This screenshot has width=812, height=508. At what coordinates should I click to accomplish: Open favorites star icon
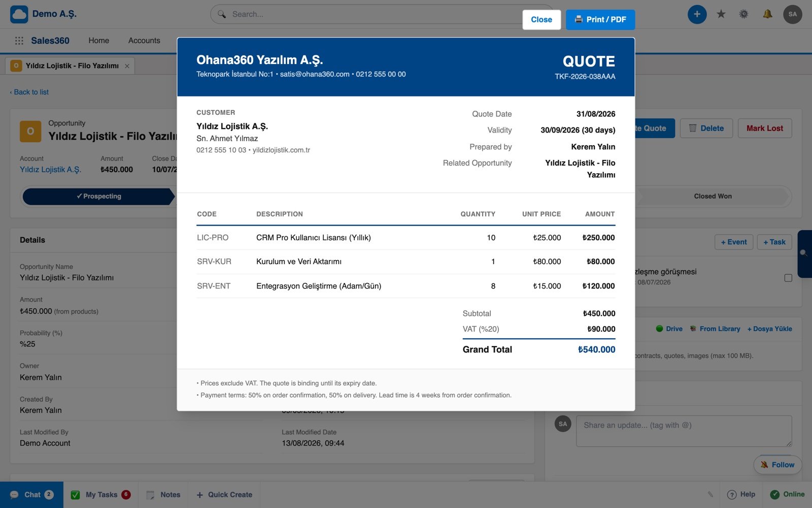(x=721, y=14)
